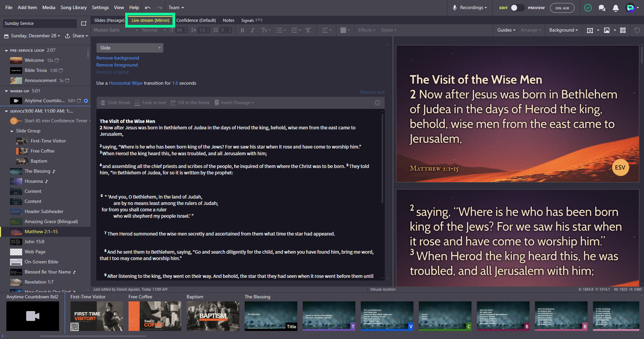Toggle Fill in the blank option
Viewport: 644px width, 339px height.
pyautogui.click(x=190, y=103)
